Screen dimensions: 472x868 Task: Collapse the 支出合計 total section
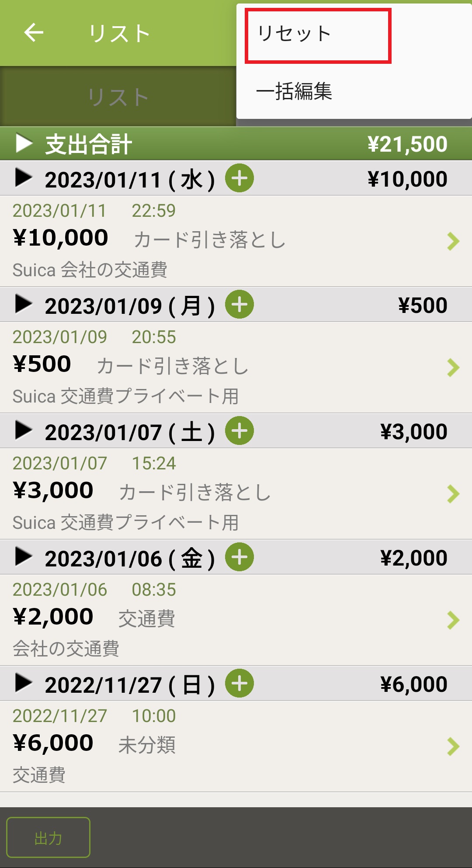pyautogui.click(x=24, y=143)
